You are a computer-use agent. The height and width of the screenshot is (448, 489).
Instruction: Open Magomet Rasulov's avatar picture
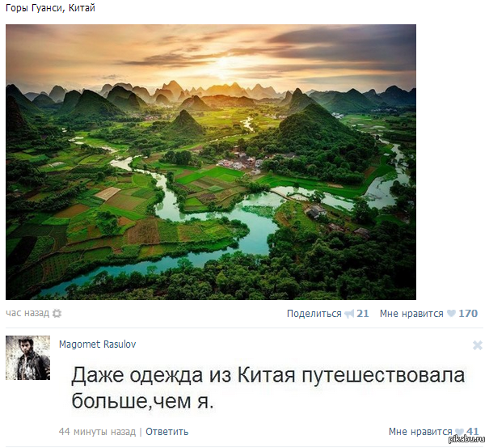27,357
